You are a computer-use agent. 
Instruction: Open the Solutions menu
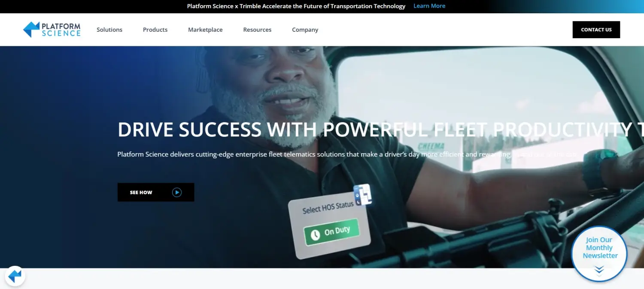tap(109, 30)
